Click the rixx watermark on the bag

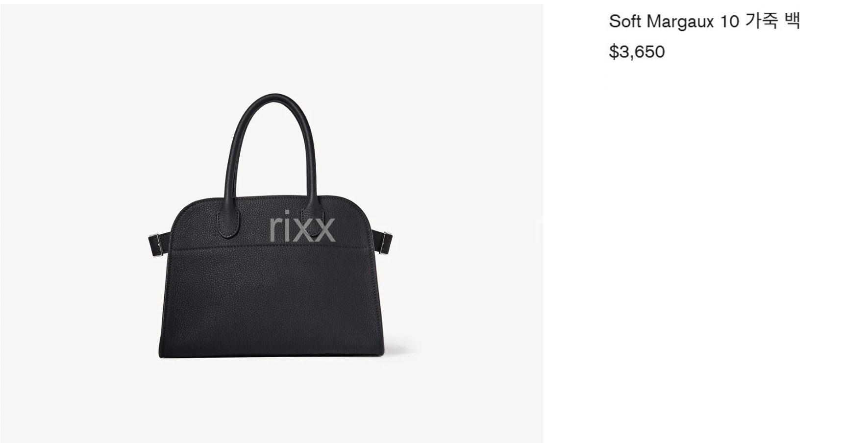tap(302, 228)
